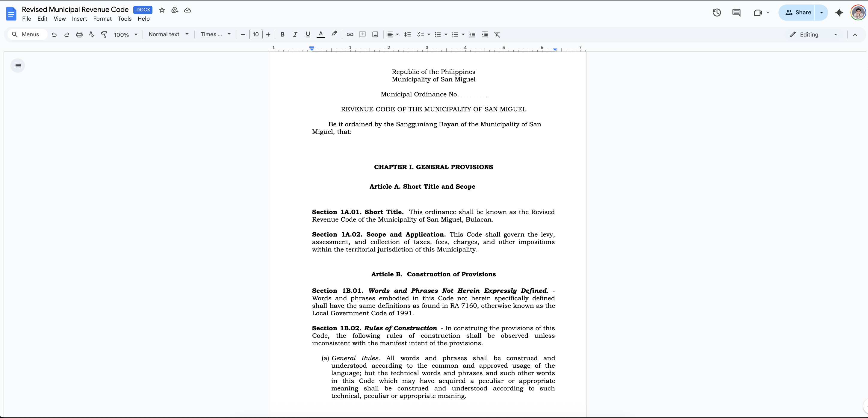Viewport: 868px width, 418px height.
Task: Open the Insert menu
Action: 80,19
